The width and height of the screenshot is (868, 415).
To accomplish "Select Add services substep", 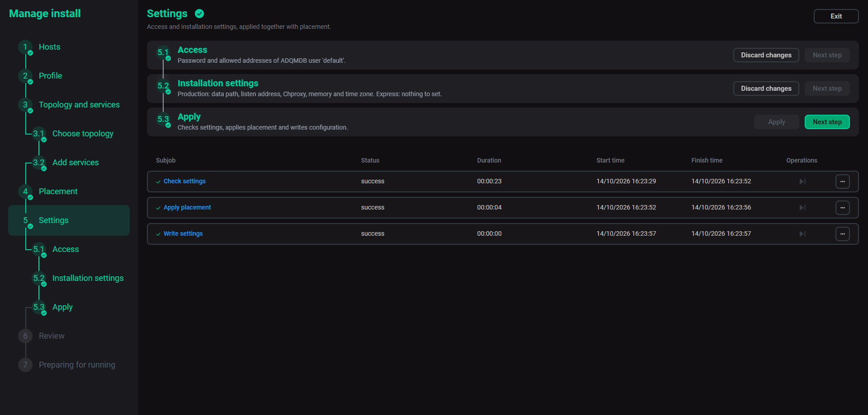I will tap(75, 163).
